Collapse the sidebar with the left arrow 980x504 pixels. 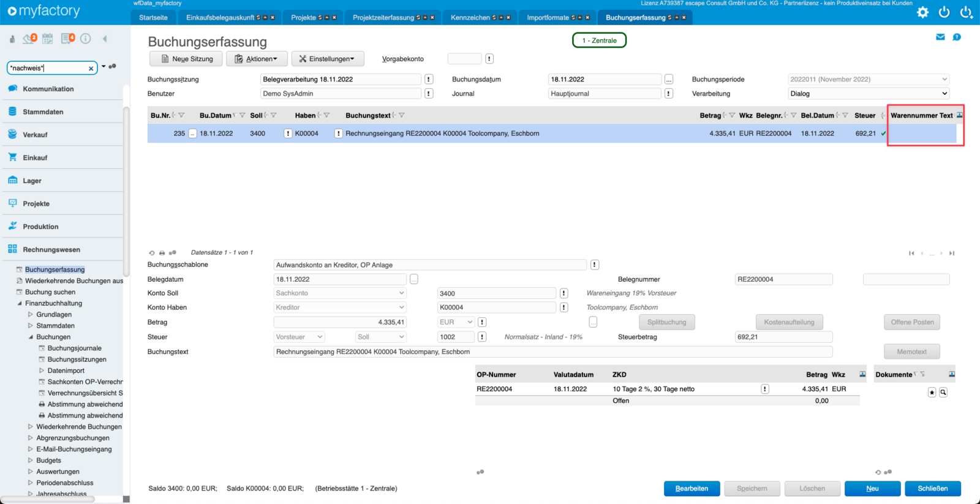105,39
